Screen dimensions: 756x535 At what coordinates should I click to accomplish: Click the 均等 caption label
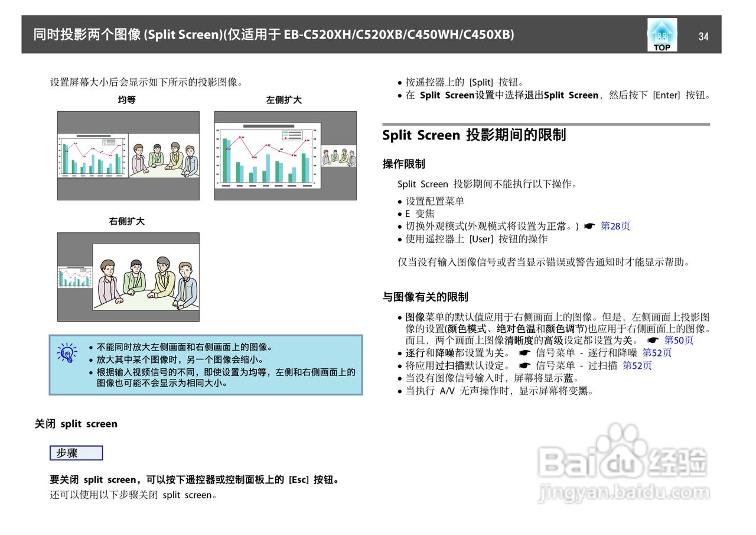(x=126, y=100)
